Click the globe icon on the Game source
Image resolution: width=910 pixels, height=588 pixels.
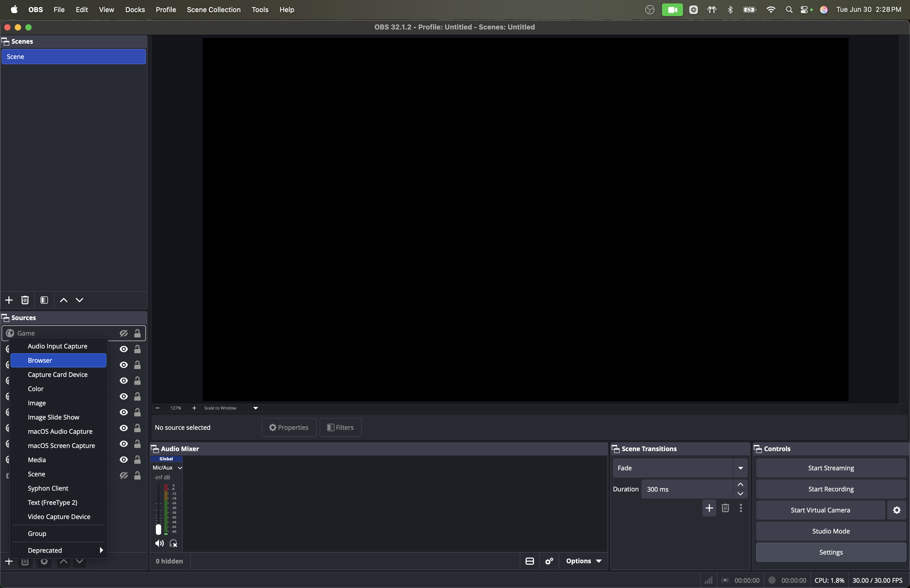click(10, 333)
